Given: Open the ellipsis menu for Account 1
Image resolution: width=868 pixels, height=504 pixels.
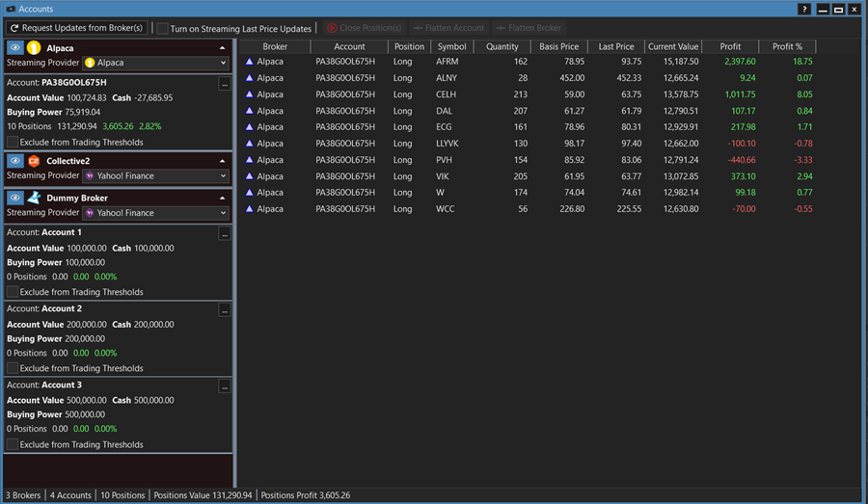Looking at the screenshot, I should (224, 233).
